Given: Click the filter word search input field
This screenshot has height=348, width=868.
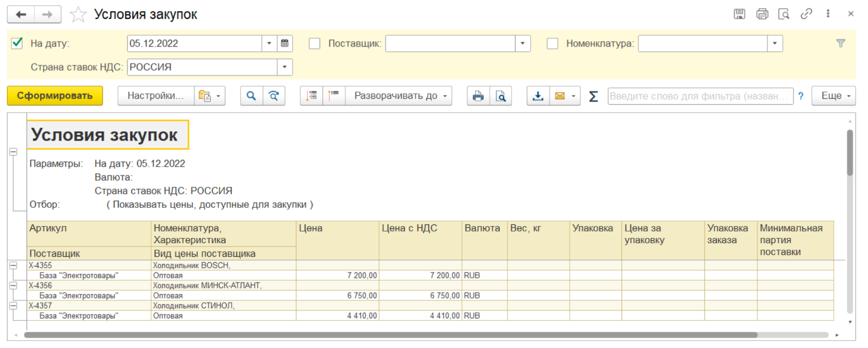Looking at the screenshot, I should (700, 96).
